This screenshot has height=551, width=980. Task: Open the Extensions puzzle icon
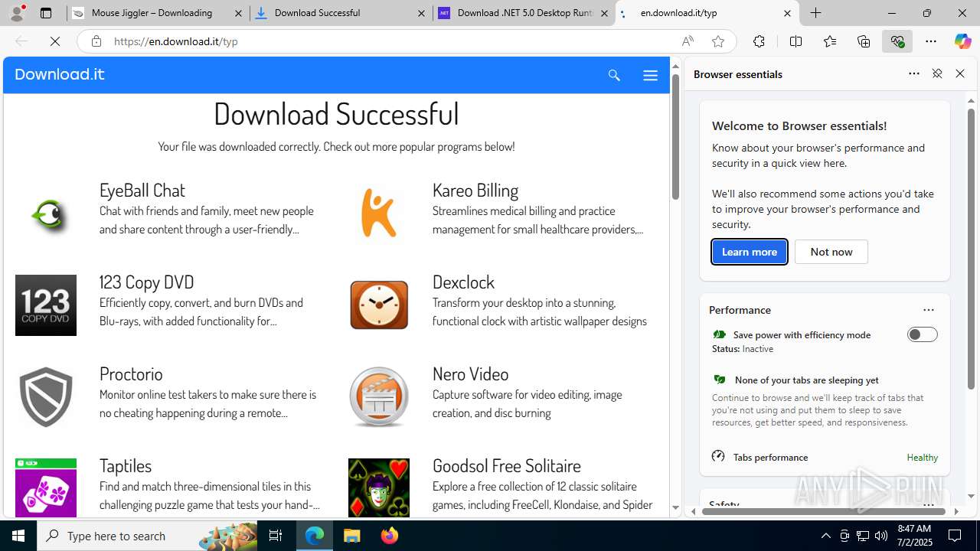pyautogui.click(x=759, y=41)
